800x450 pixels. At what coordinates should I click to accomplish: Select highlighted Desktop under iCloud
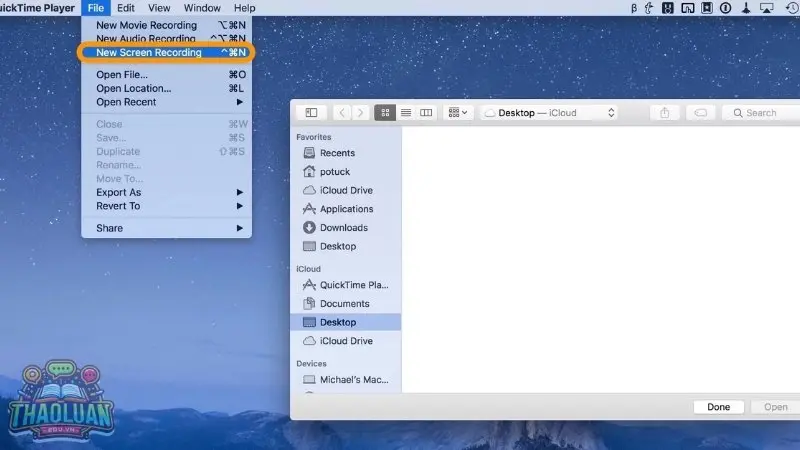point(345,322)
